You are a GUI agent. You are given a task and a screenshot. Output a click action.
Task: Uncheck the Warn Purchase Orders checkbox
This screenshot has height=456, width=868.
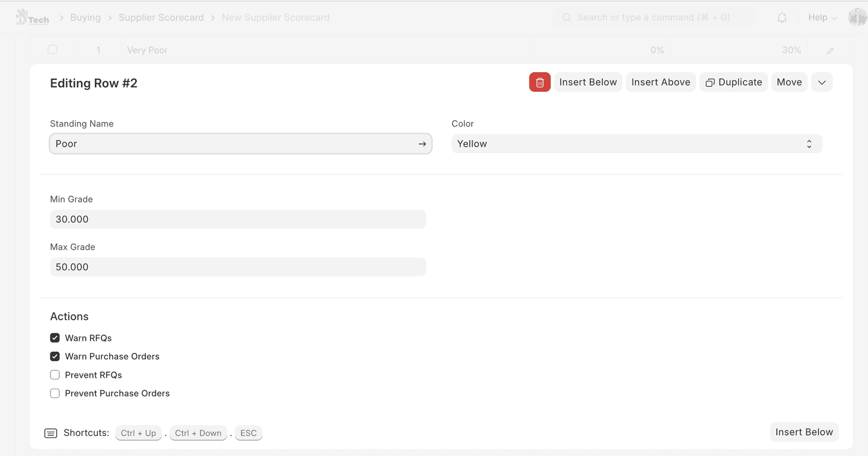tap(55, 357)
